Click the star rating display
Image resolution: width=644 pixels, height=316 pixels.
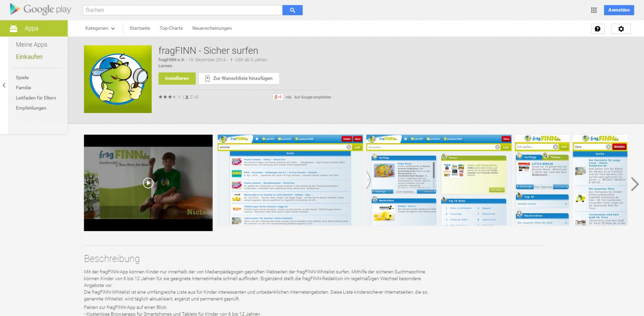[170, 97]
